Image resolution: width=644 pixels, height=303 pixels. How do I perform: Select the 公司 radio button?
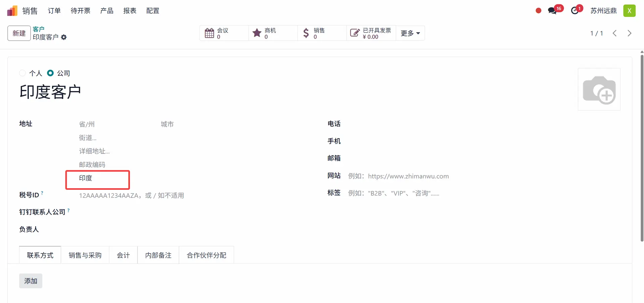pyautogui.click(x=50, y=73)
